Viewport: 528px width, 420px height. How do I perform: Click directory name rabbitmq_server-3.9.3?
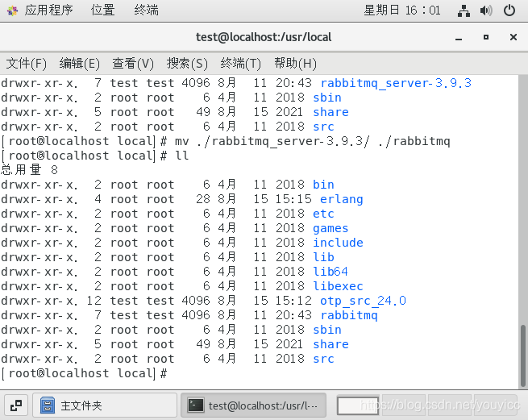[x=396, y=83]
